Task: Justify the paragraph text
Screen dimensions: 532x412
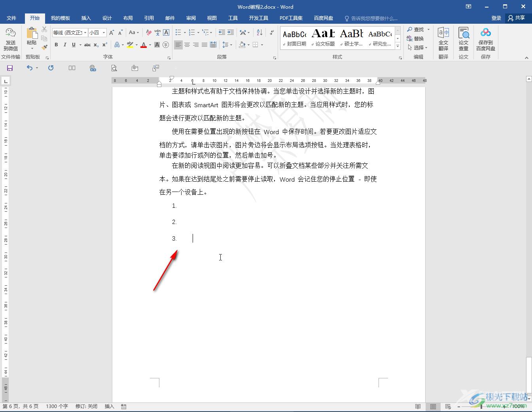Action: pyautogui.click(x=204, y=45)
